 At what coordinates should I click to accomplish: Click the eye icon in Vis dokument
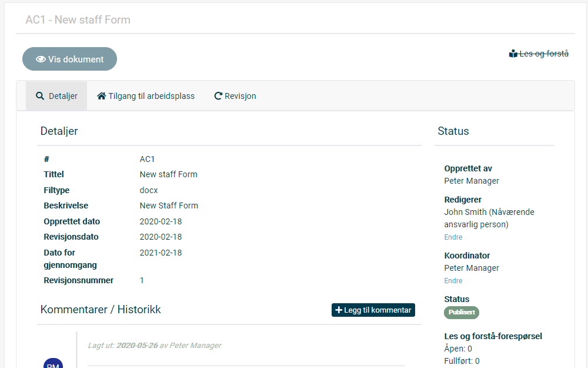click(41, 59)
